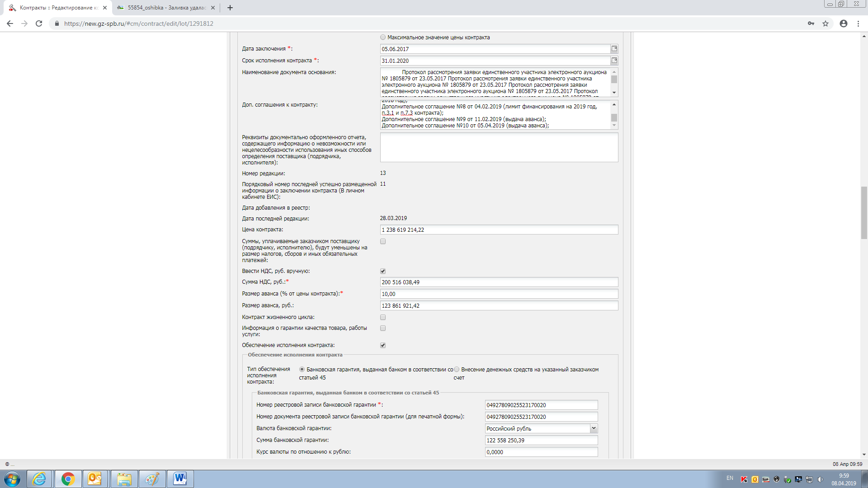Open calendar picker for Дата заключения

(x=614, y=49)
